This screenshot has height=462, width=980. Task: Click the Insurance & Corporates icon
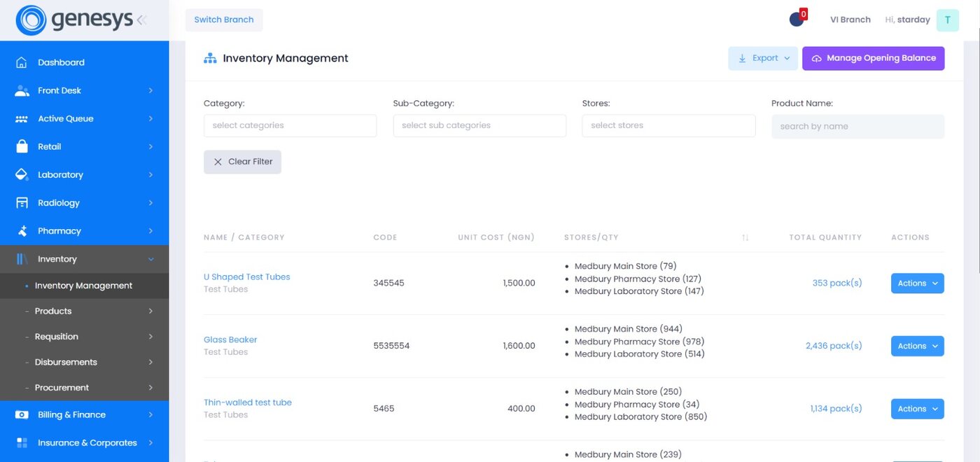(22, 442)
